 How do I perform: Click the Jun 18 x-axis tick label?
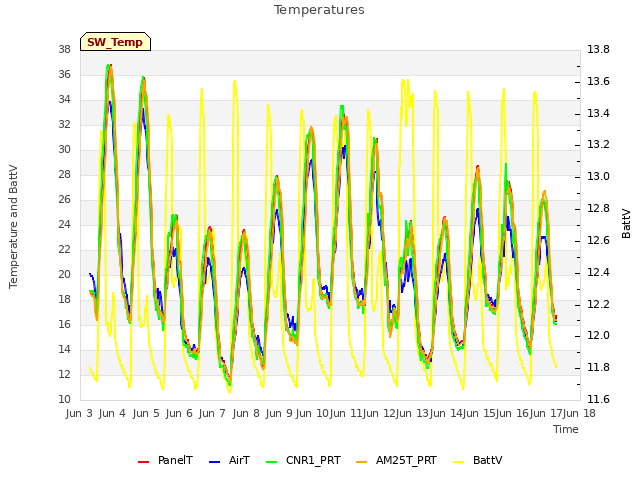[579, 413]
